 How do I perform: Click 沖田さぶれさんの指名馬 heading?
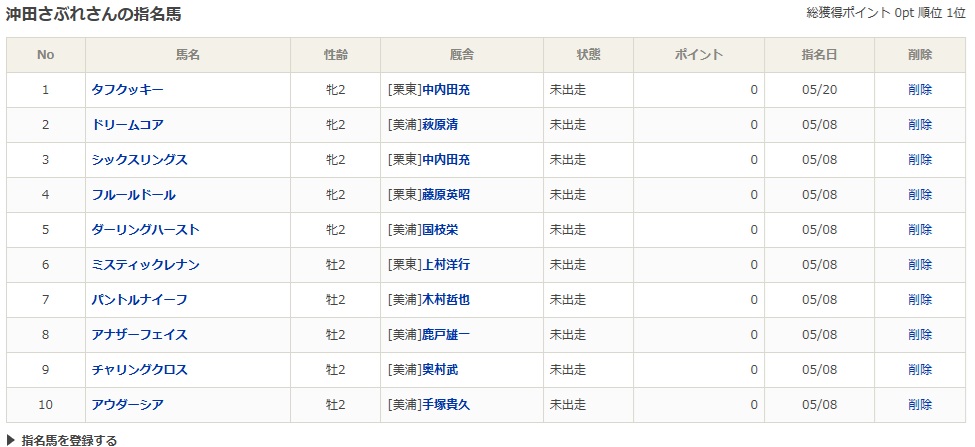(x=93, y=14)
